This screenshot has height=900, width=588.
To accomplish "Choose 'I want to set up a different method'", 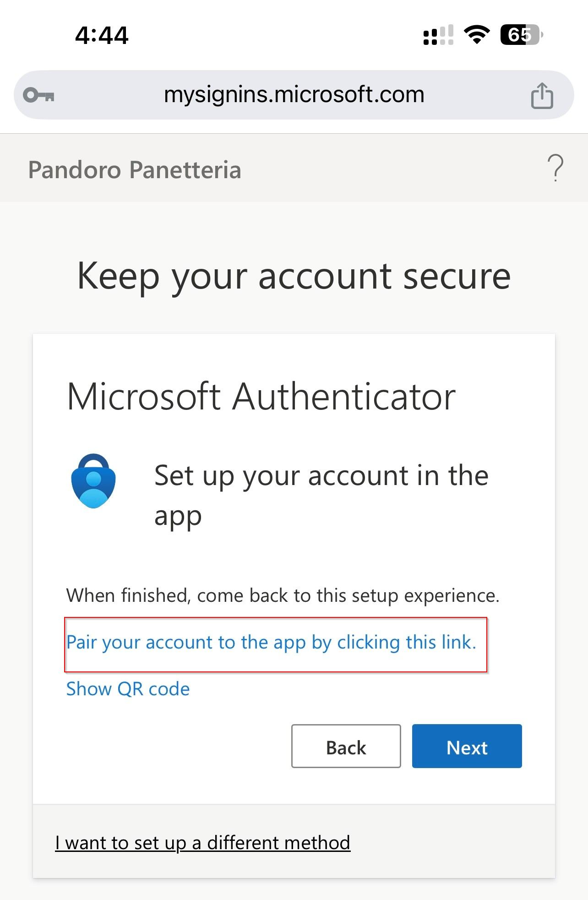I will point(202,843).
